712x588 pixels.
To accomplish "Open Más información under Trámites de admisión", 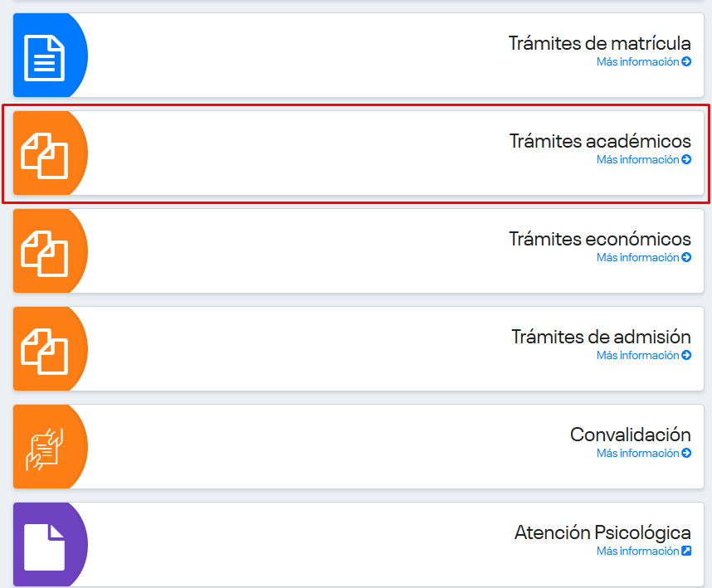I will [637, 356].
